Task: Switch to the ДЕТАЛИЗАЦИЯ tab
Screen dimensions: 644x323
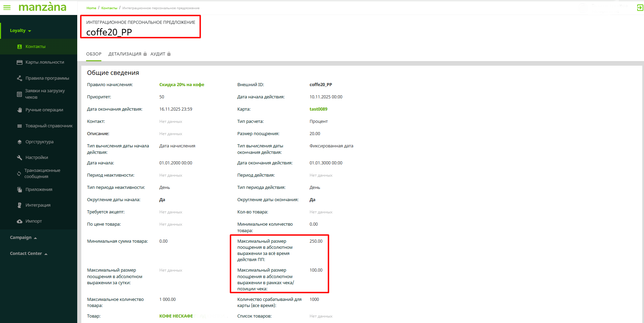Action: click(125, 54)
